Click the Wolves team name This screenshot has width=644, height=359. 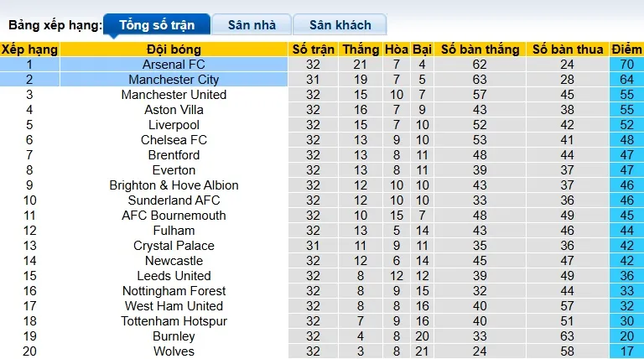click(174, 351)
